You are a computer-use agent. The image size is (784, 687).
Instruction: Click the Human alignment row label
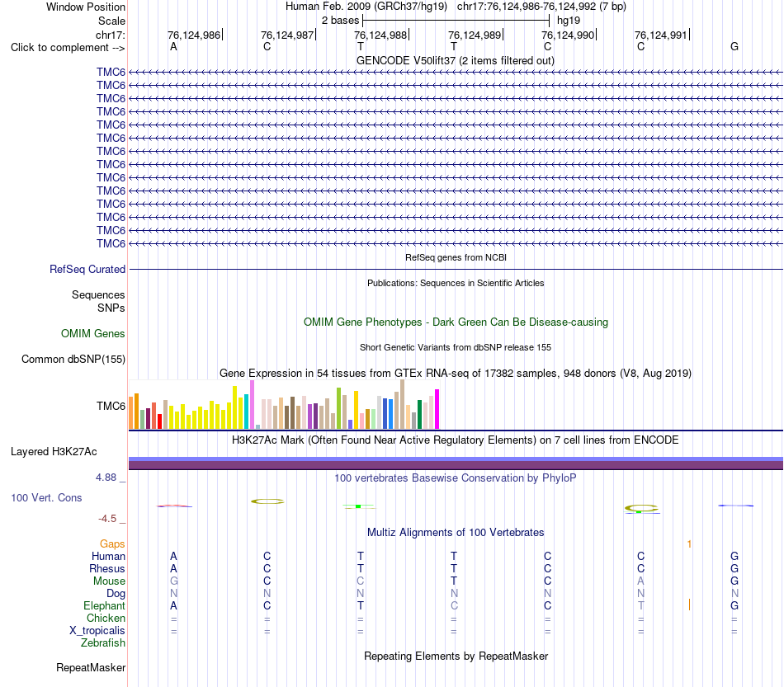tap(108, 556)
